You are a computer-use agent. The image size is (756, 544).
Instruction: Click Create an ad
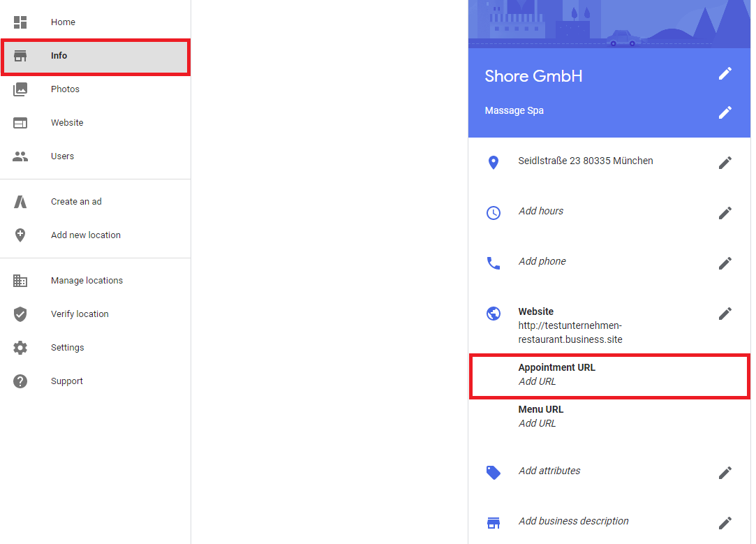(76, 202)
